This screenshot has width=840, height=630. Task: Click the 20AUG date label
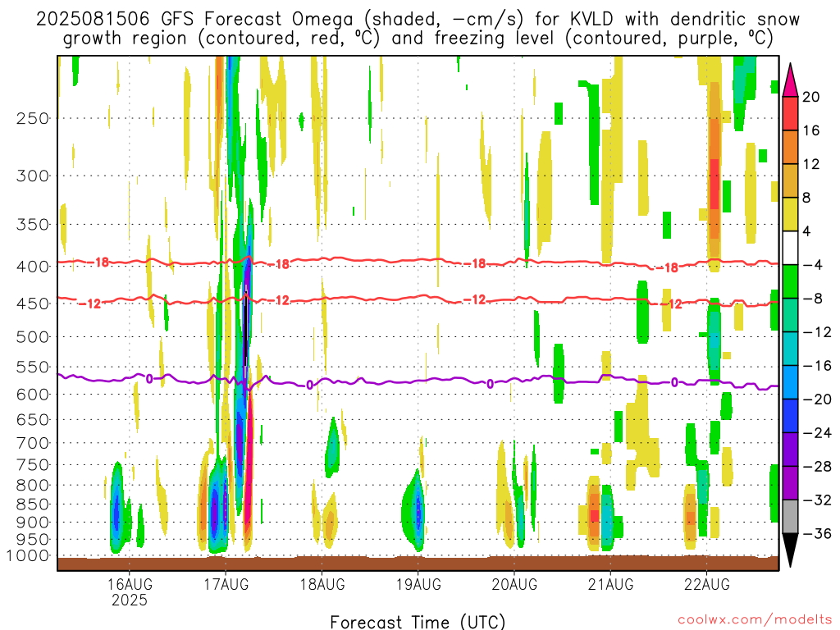coord(514,584)
